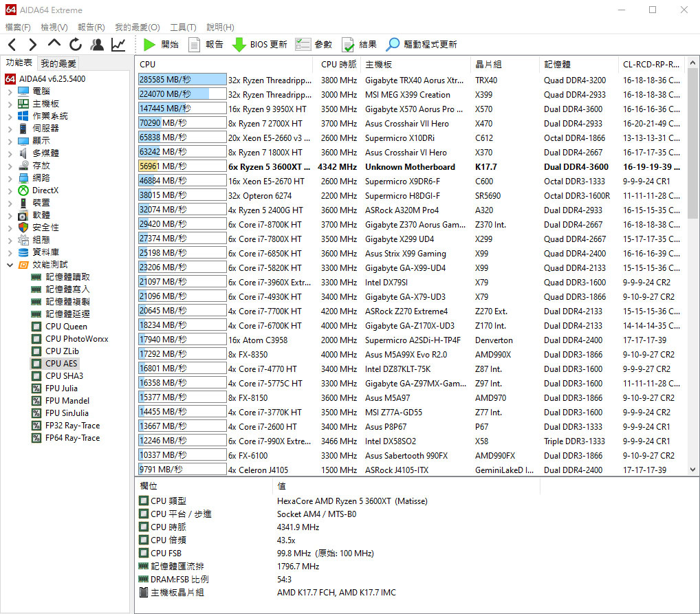Go forward with the right arrow toolbar icon

pos(32,45)
